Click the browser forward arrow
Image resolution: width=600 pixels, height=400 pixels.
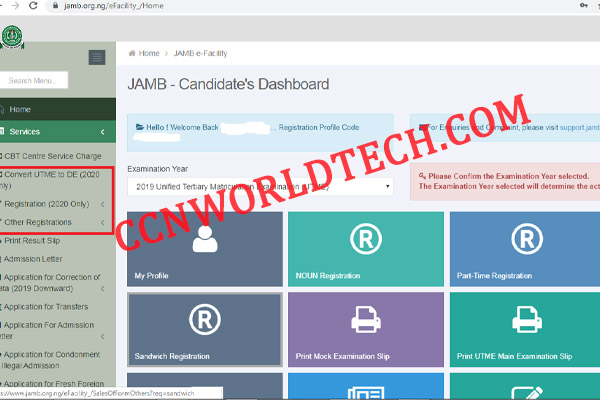tap(15, 5)
